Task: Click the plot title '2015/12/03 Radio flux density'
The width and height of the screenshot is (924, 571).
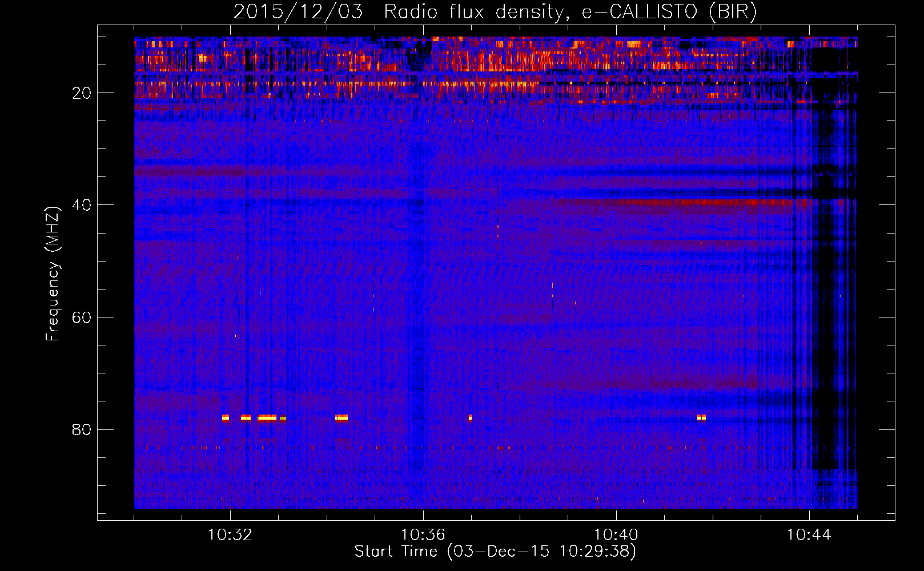Action: pyautogui.click(x=398, y=11)
